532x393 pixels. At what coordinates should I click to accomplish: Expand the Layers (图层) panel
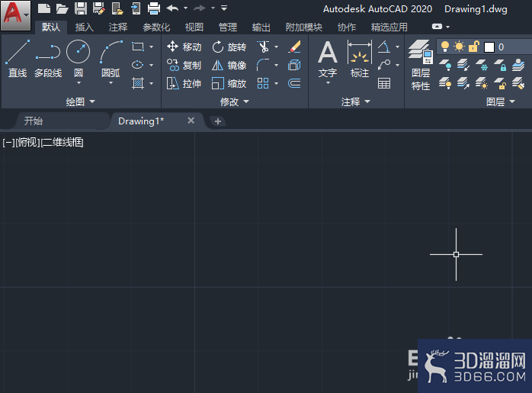click(x=501, y=101)
